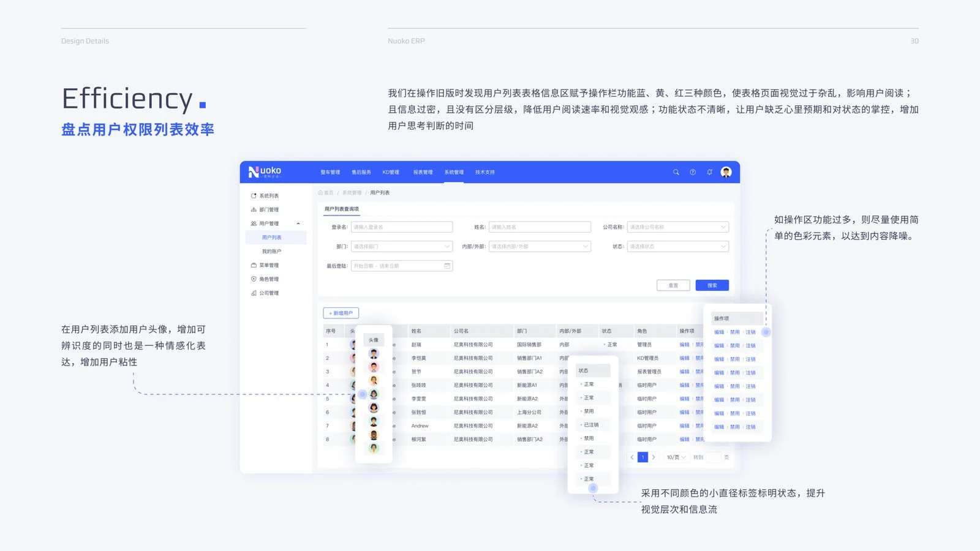This screenshot has width=980, height=551.
Task: Open the notification bell icon
Action: [x=709, y=172]
